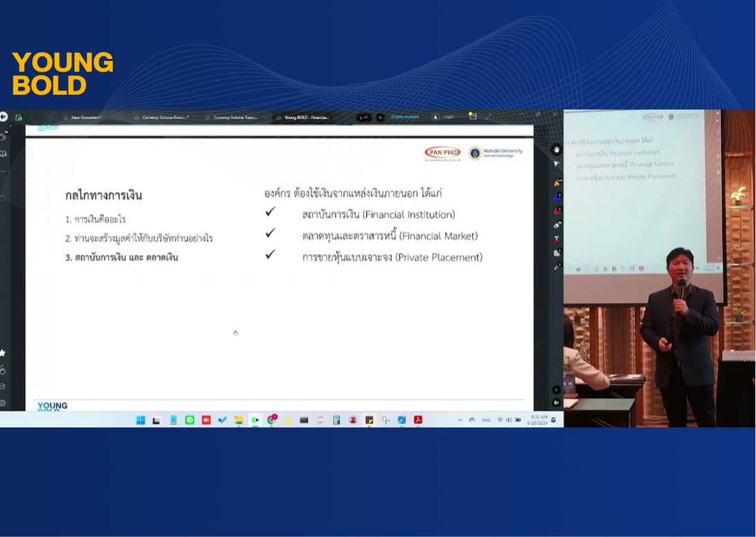Pick the red pen tool
This screenshot has width=756, height=537.
(557, 211)
